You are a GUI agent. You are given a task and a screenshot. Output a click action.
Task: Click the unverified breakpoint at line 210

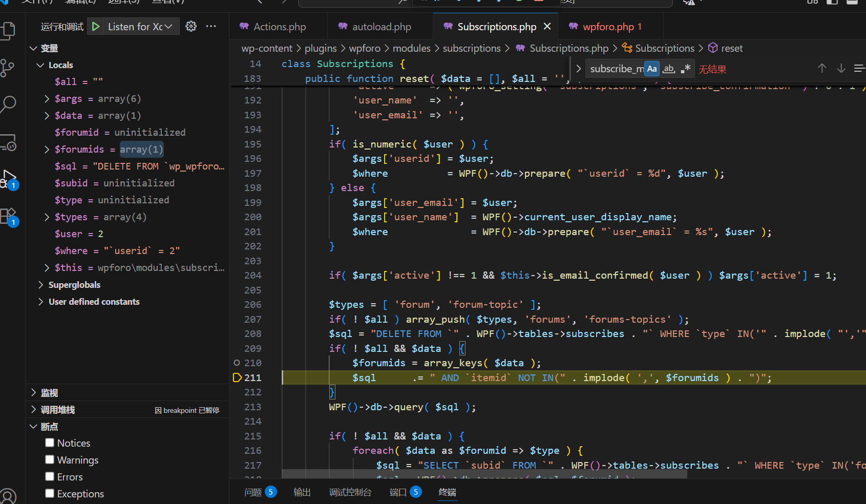pyautogui.click(x=237, y=363)
